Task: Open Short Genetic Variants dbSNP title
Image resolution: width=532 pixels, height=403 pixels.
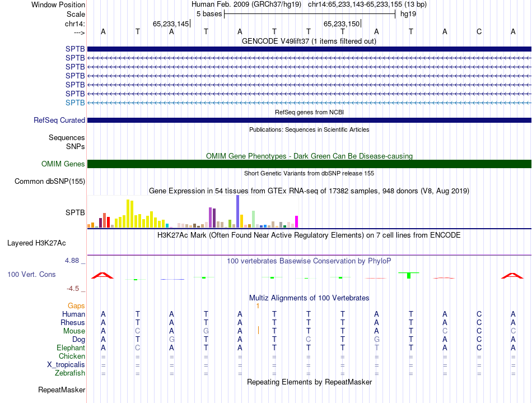Action: tap(309, 173)
